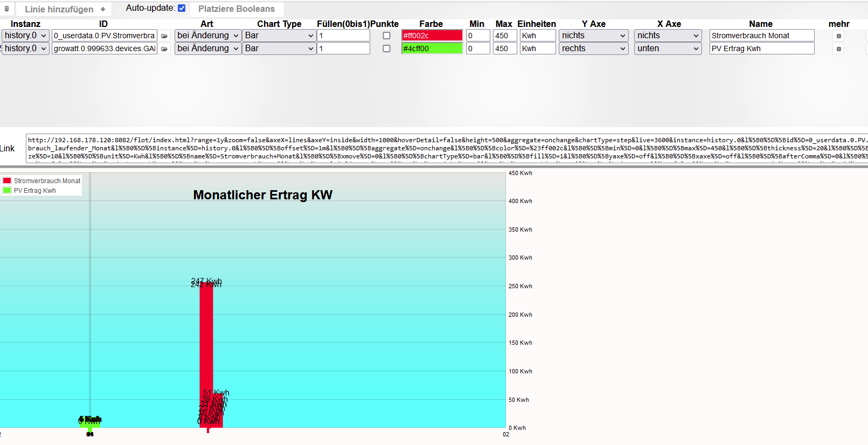Click the 'Chart Type' column header
The height and width of the screenshot is (445, 868).
tap(279, 24)
